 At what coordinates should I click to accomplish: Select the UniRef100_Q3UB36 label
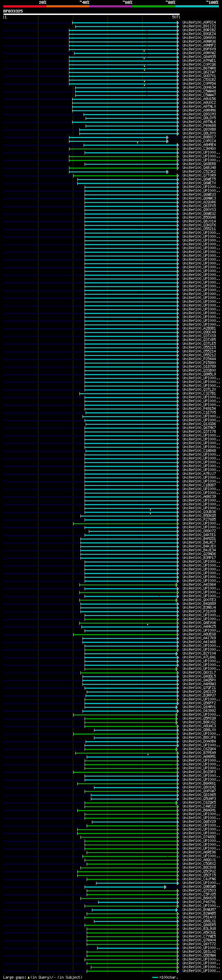[199, 512]
